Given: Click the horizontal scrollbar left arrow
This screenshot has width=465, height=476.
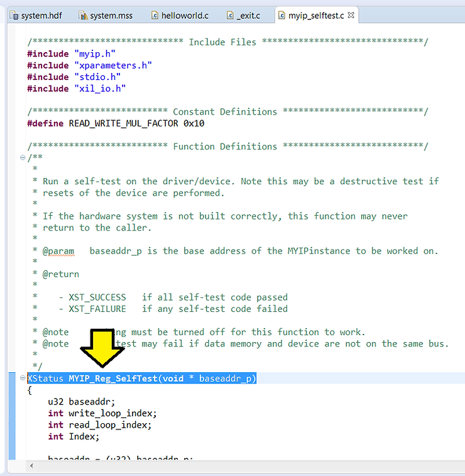Looking at the screenshot, I should click(x=31, y=466).
